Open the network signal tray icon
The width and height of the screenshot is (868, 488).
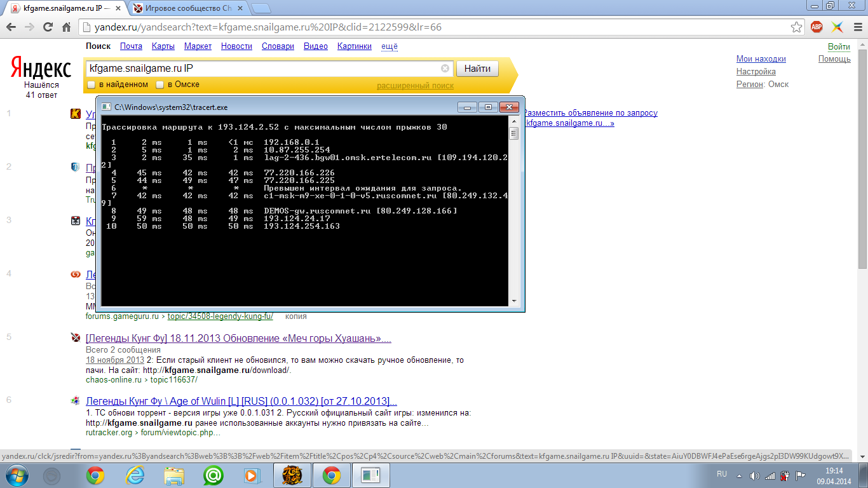coord(770,475)
